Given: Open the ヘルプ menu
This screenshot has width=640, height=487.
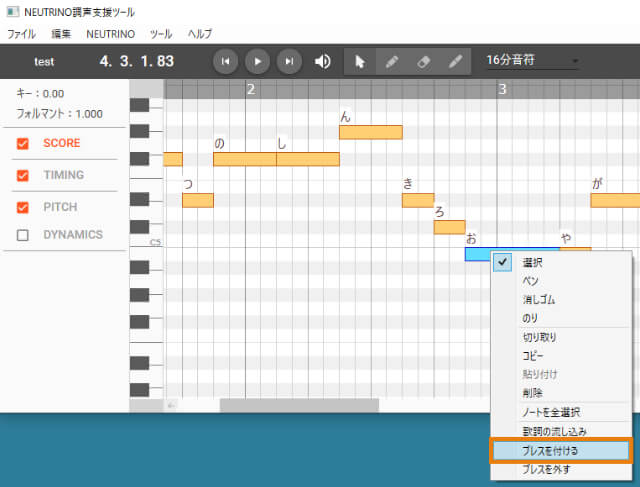Looking at the screenshot, I should pyautogui.click(x=200, y=34).
